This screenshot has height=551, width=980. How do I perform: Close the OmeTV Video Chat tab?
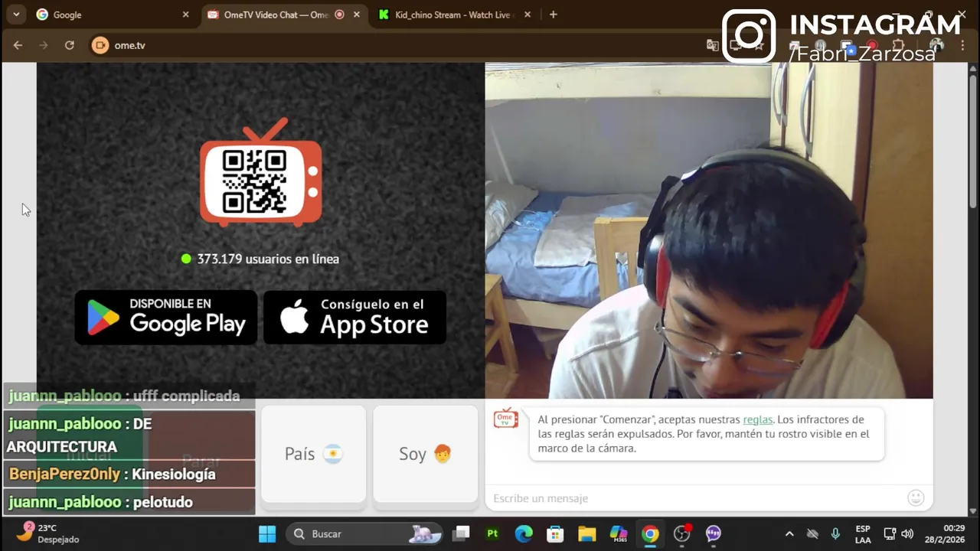click(x=357, y=15)
